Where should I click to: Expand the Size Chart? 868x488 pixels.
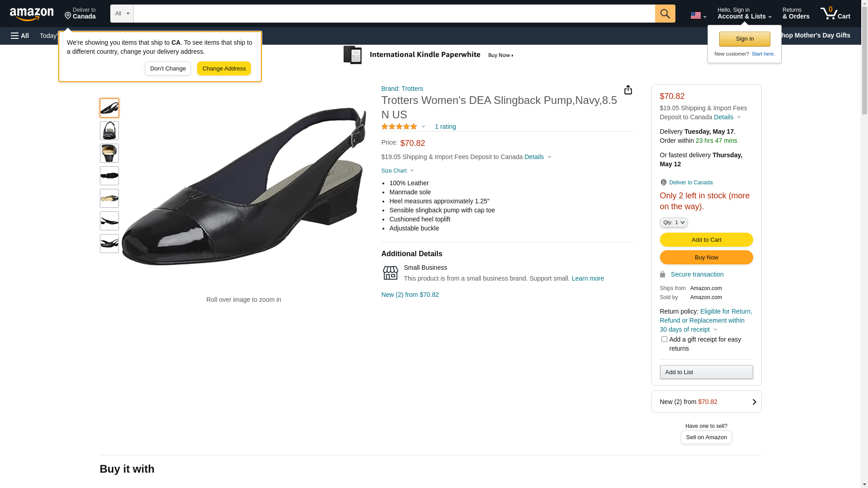pyautogui.click(x=397, y=171)
